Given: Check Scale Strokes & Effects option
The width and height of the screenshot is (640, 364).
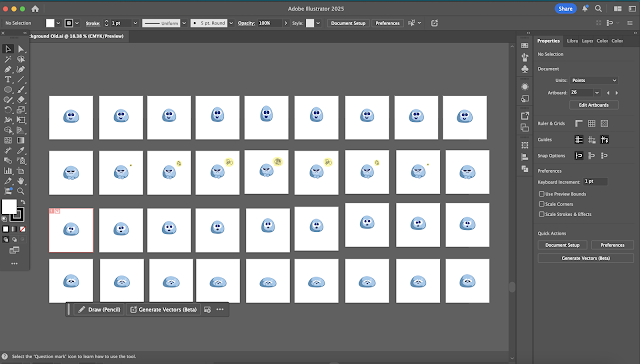Looking at the screenshot, I should click(542, 214).
